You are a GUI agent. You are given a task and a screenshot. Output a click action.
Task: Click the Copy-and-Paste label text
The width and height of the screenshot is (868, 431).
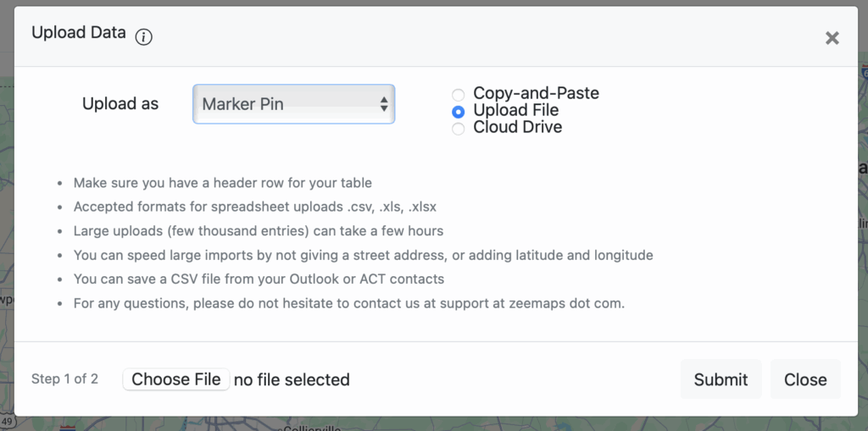point(536,93)
